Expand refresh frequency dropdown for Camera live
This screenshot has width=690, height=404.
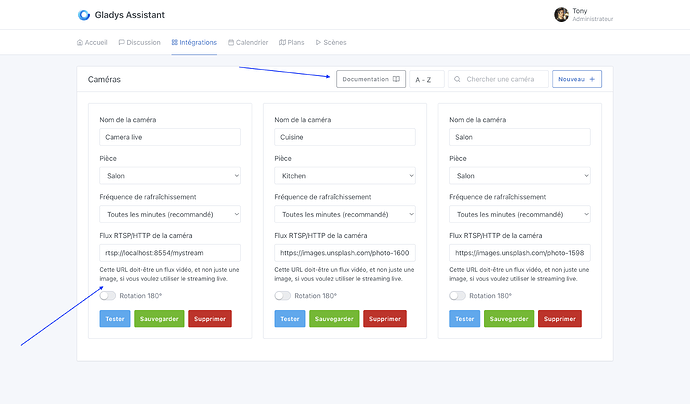tap(170, 214)
